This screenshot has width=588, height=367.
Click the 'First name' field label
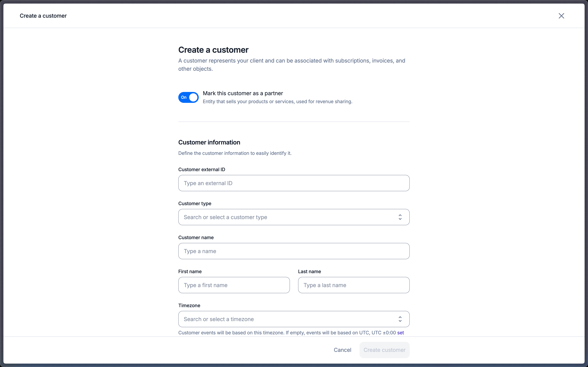[190, 271]
